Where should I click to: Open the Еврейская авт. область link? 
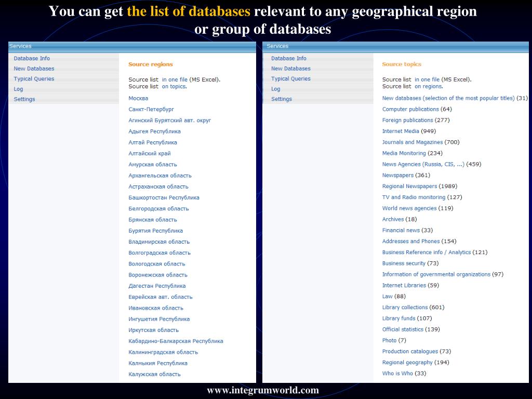tap(161, 297)
